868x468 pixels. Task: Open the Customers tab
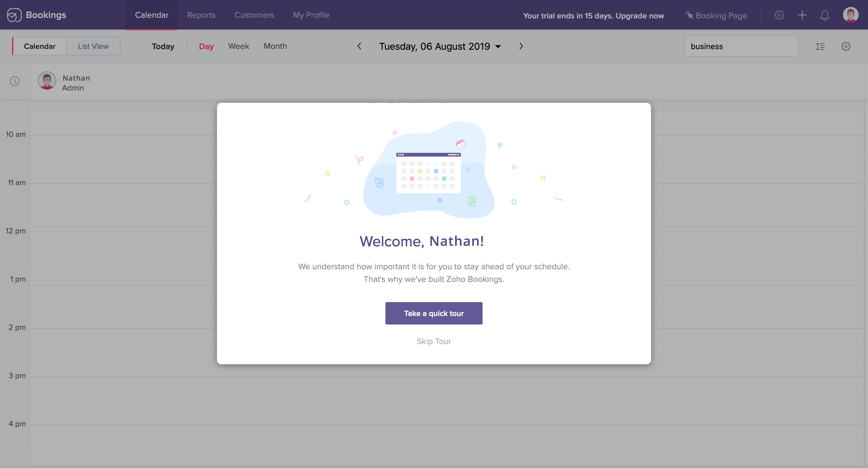(254, 15)
